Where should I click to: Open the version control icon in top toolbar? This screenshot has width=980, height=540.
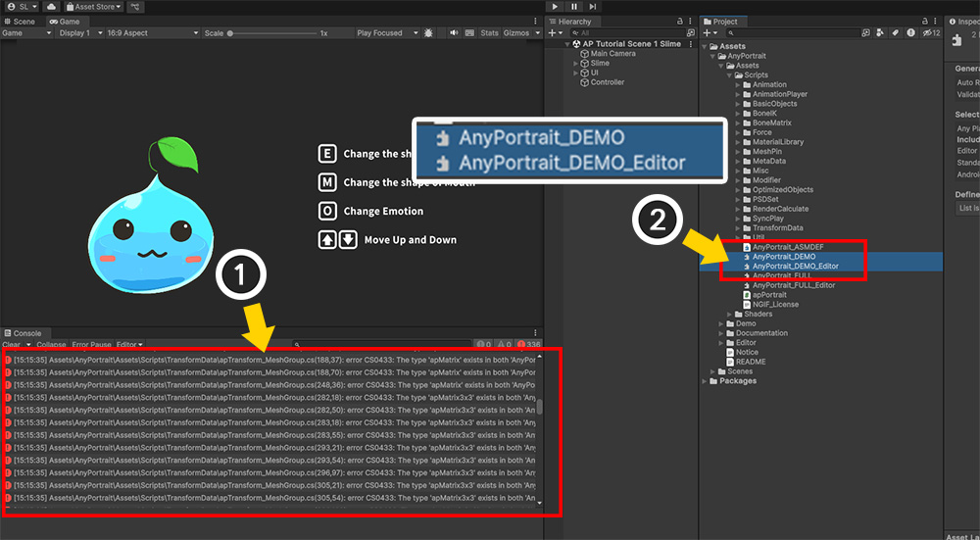pyautogui.click(x=135, y=6)
